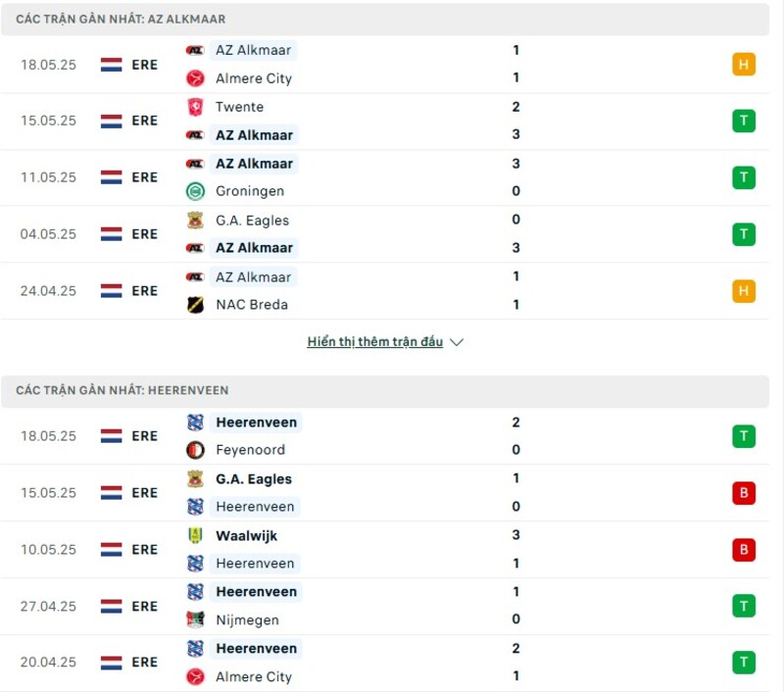Viewport: 784px width, 692px height.
Task: Open the Twente team logo
Action: [196, 107]
